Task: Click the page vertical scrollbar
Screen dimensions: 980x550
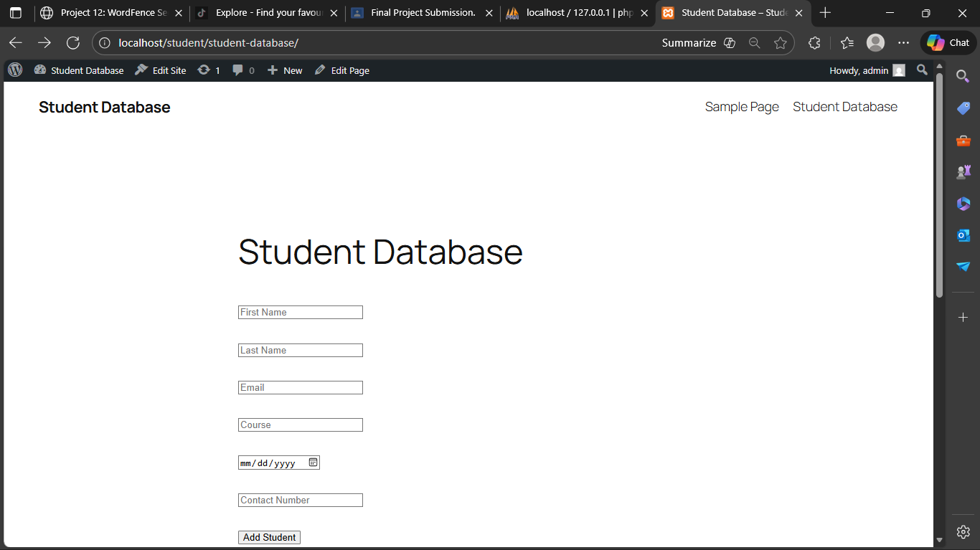Action: tap(939, 186)
